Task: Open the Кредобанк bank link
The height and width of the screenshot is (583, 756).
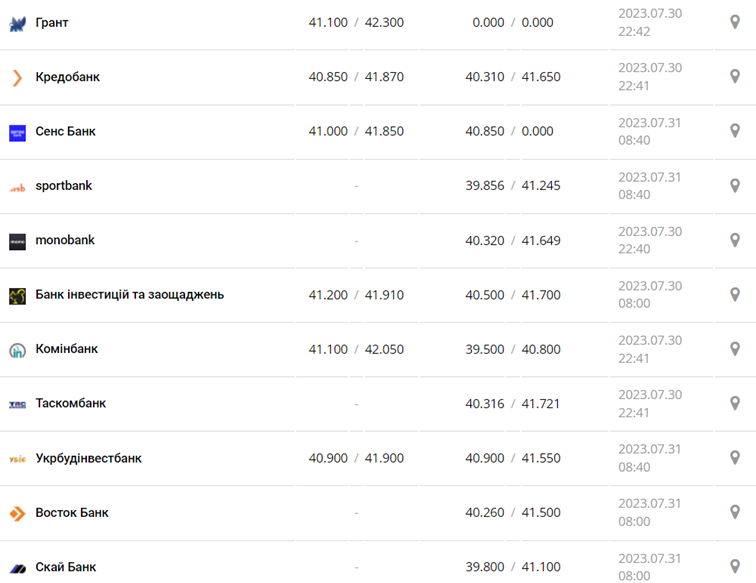Action: [67, 77]
